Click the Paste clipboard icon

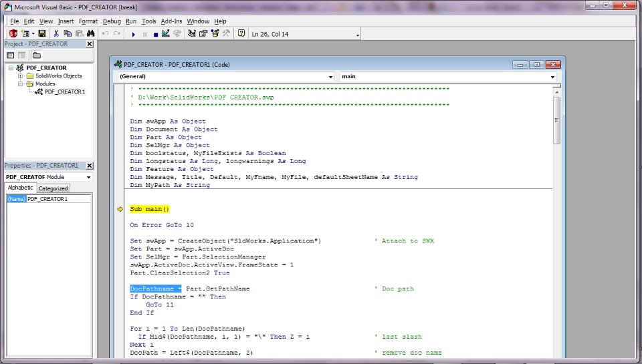(x=79, y=33)
